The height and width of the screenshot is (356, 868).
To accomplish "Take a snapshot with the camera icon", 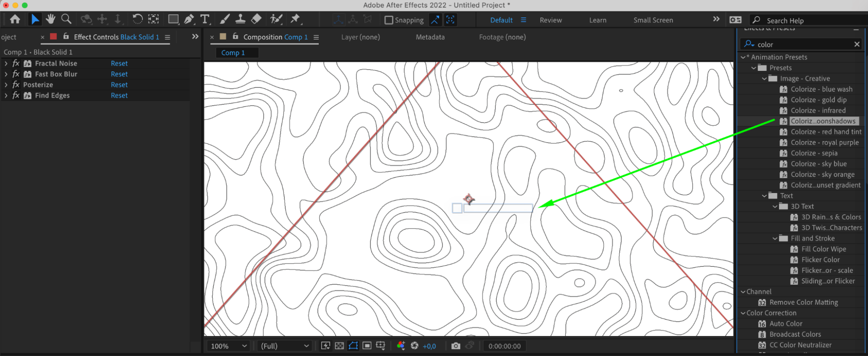I will pos(455,346).
